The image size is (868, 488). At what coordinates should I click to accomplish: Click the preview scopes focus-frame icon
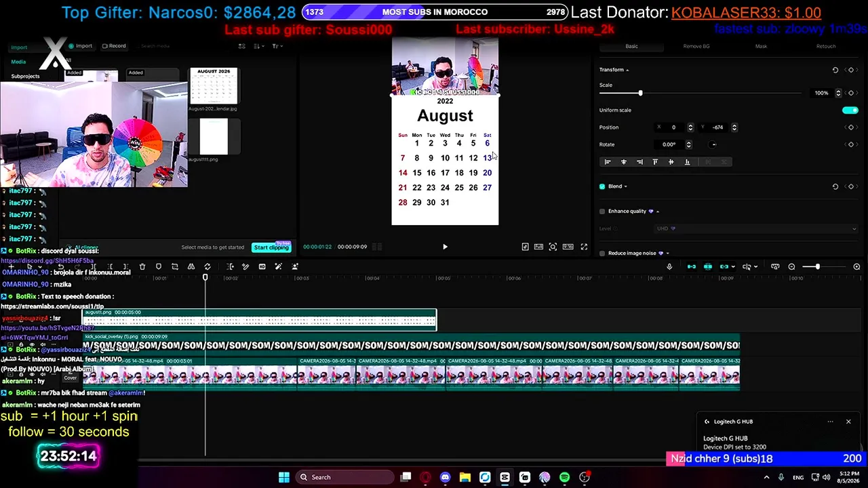click(553, 247)
